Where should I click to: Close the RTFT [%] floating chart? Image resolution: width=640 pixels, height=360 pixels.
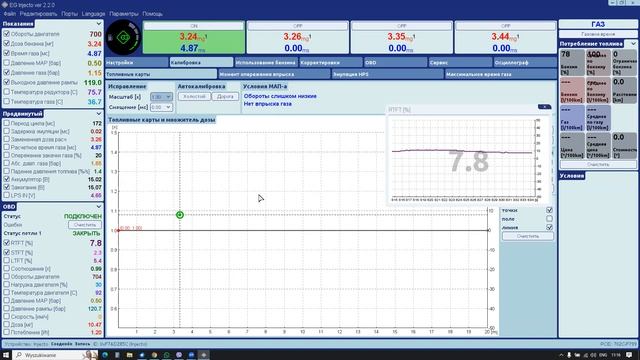point(544,107)
